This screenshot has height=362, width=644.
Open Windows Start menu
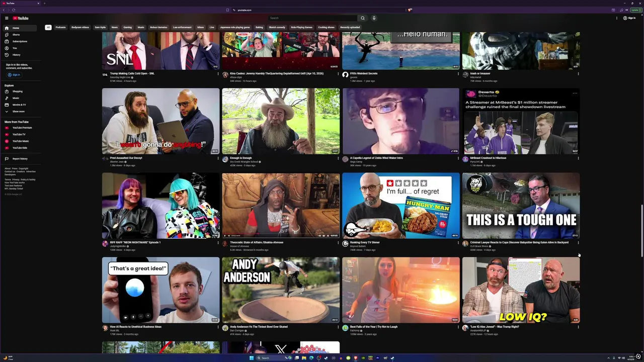(252, 358)
